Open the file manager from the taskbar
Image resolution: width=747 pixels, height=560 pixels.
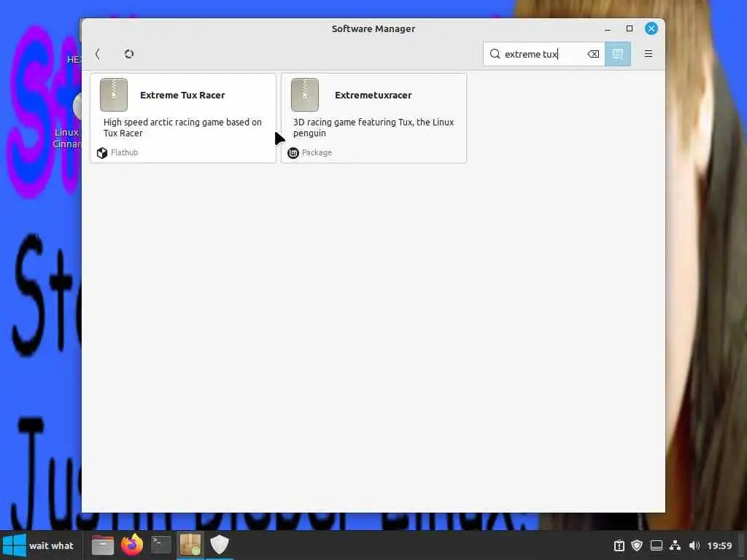[x=102, y=545]
